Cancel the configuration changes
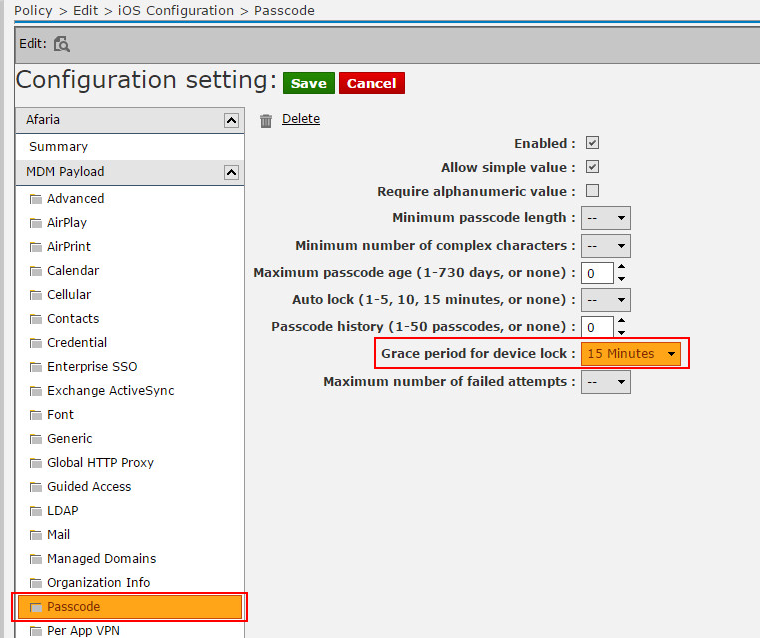The width and height of the screenshot is (760, 638). [372, 83]
